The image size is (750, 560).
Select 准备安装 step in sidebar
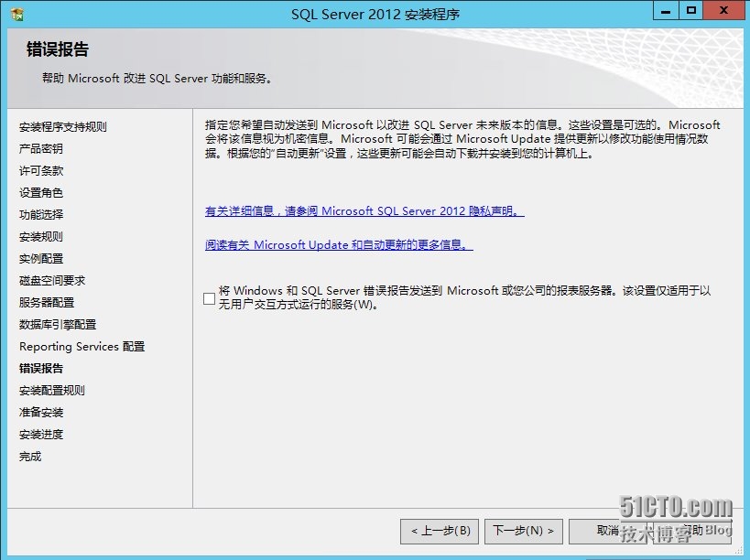[x=40, y=413]
